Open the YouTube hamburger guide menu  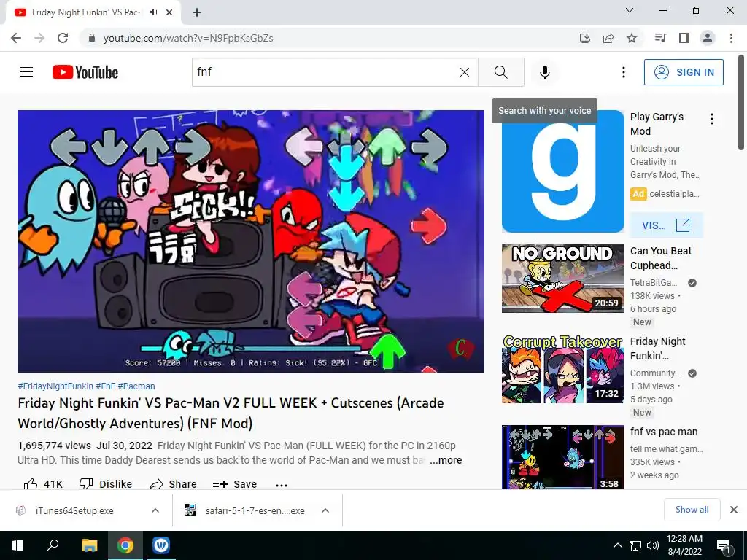(x=26, y=72)
